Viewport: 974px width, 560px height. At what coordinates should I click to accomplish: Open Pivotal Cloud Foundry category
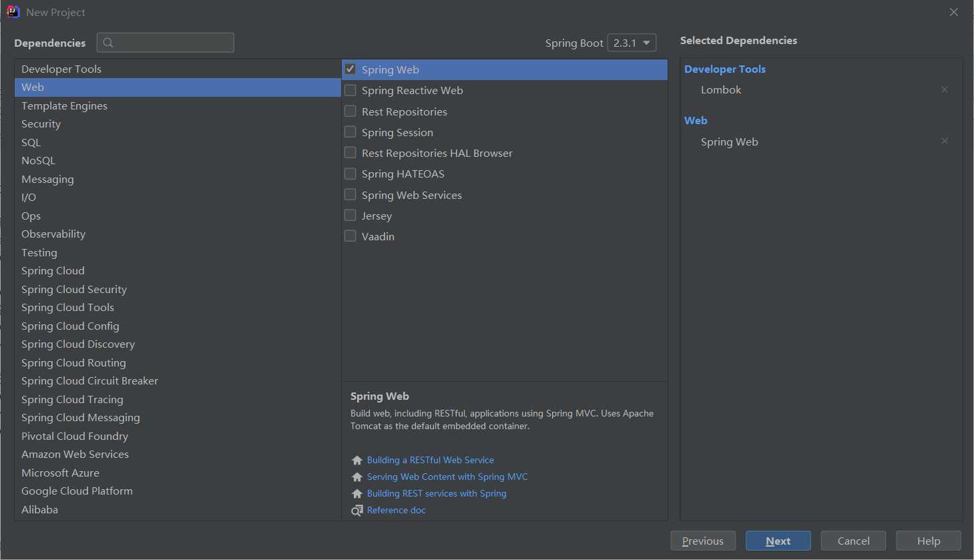tap(178, 436)
